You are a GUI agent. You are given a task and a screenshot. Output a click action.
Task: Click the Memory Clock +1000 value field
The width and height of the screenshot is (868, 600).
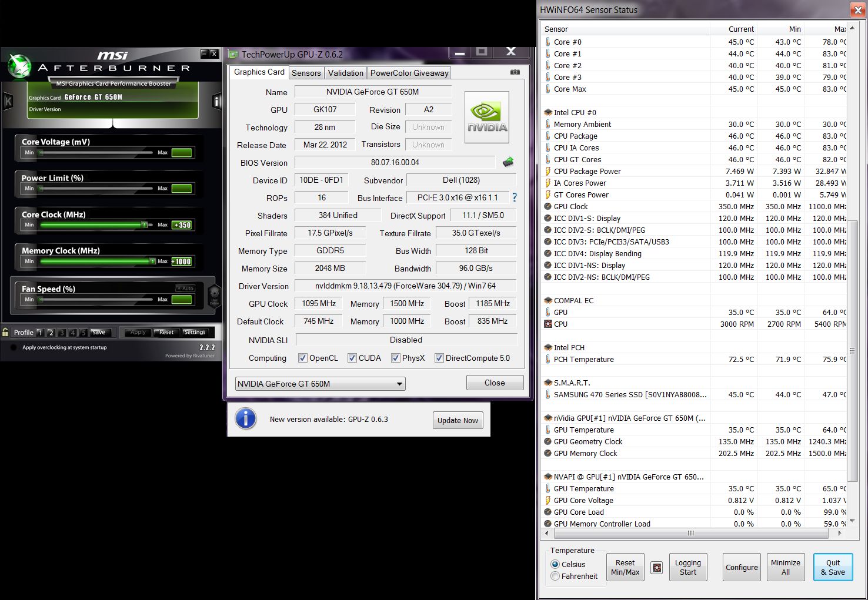182,262
